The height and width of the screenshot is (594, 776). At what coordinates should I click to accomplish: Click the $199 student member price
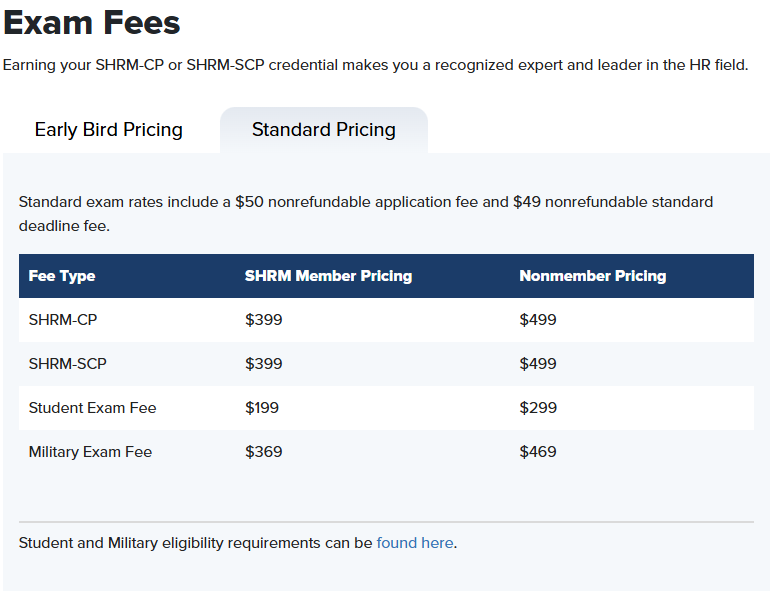(x=262, y=408)
